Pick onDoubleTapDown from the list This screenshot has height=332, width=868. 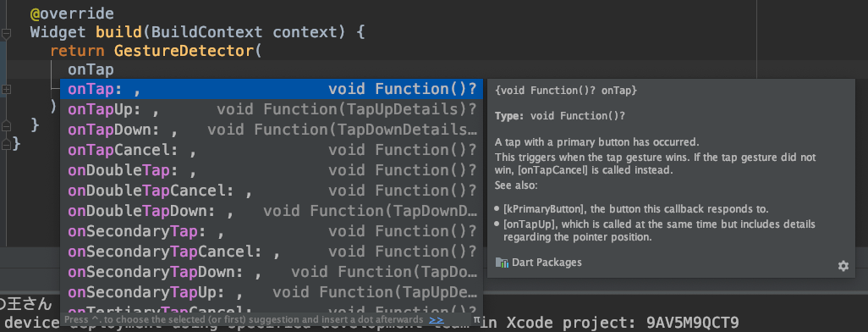click(x=272, y=211)
